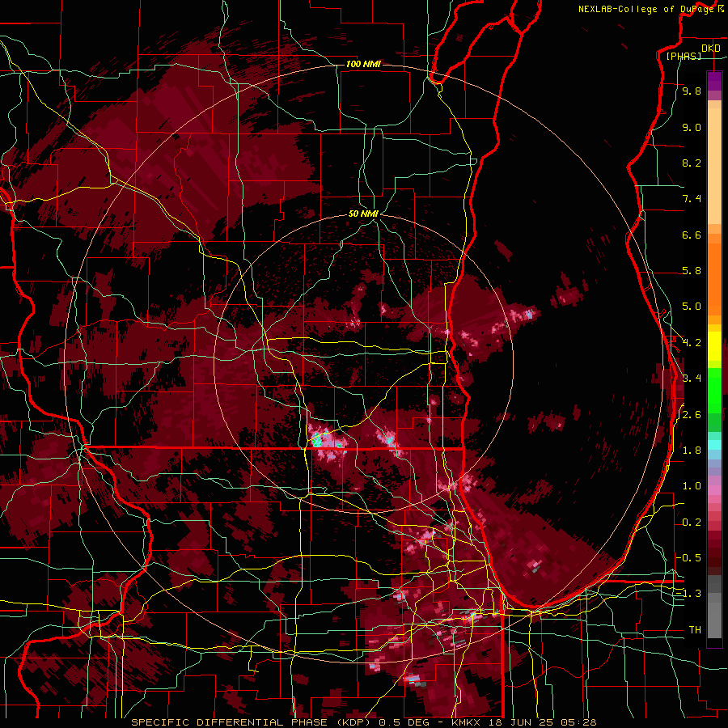Screen dimensions: 728x728
Task: Click the [PHAS] units label
Action: (x=684, y=56)
